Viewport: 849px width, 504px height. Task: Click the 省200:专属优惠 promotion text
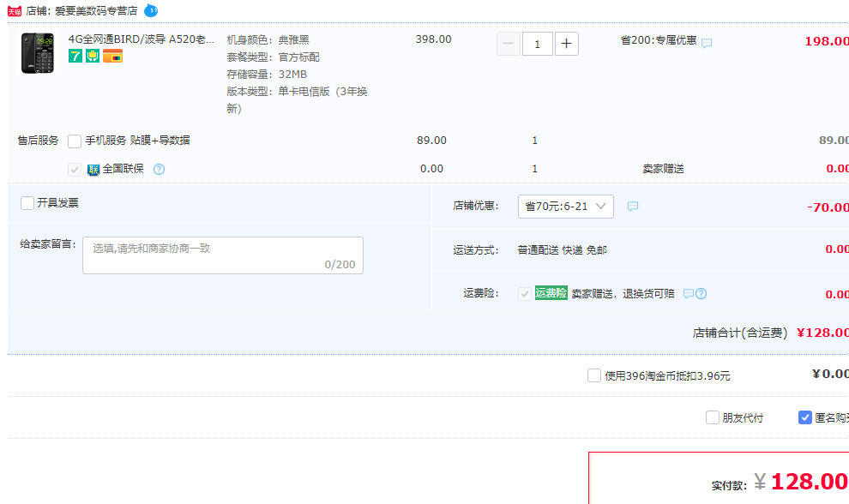[x=659, y=40]
